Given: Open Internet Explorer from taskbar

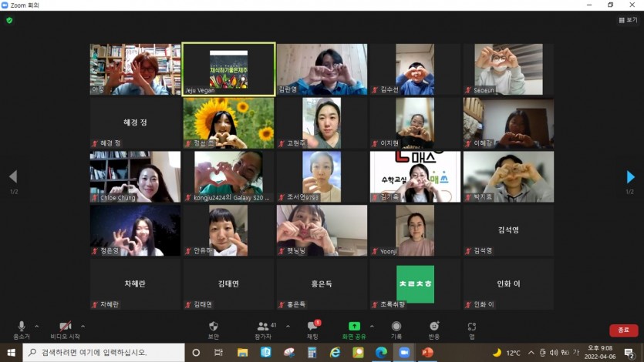Looking at the screenshot, I should (x=335, y=353).
